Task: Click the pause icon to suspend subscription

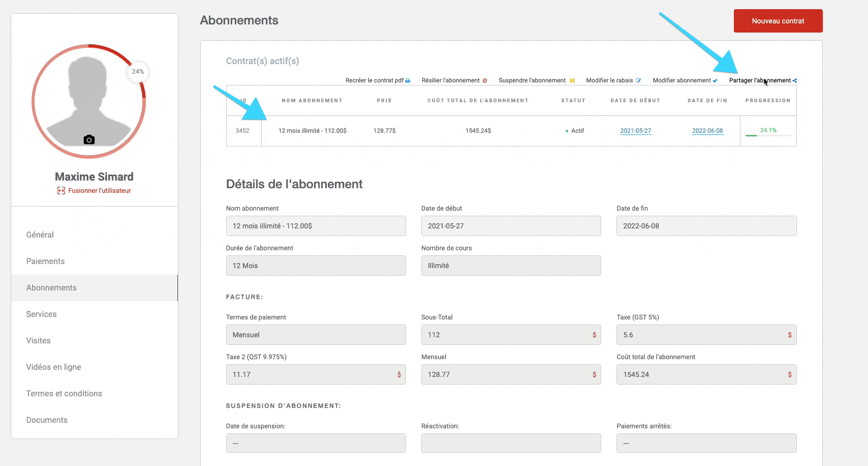Action: tap(572, 81)
